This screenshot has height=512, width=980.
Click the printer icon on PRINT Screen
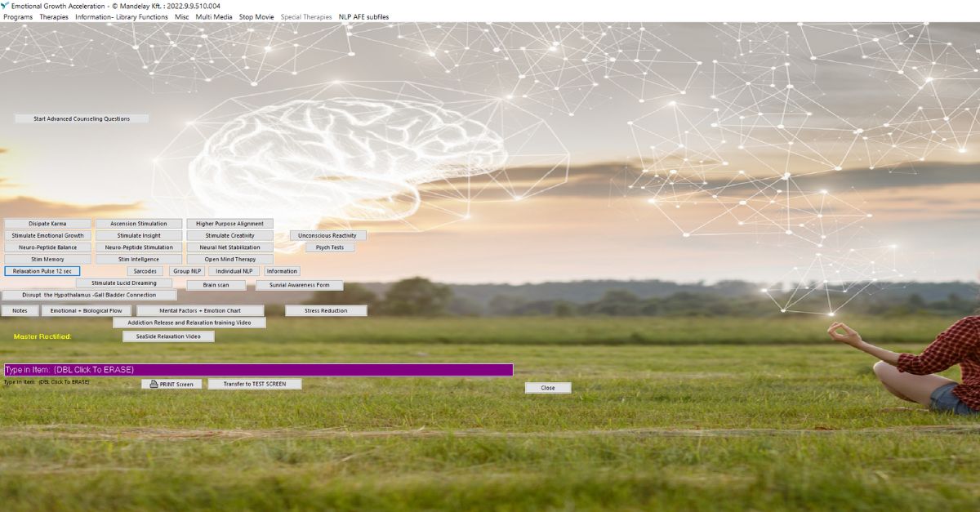(154, 384)
